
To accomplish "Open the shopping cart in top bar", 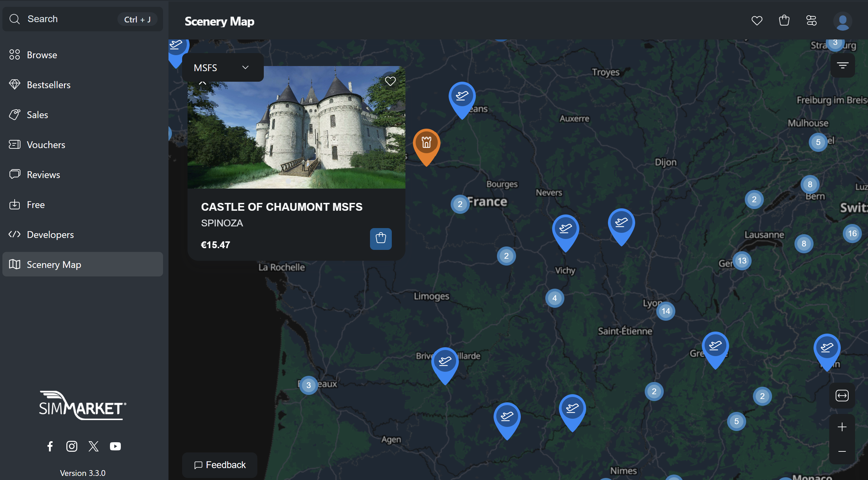I will point(784,21).
